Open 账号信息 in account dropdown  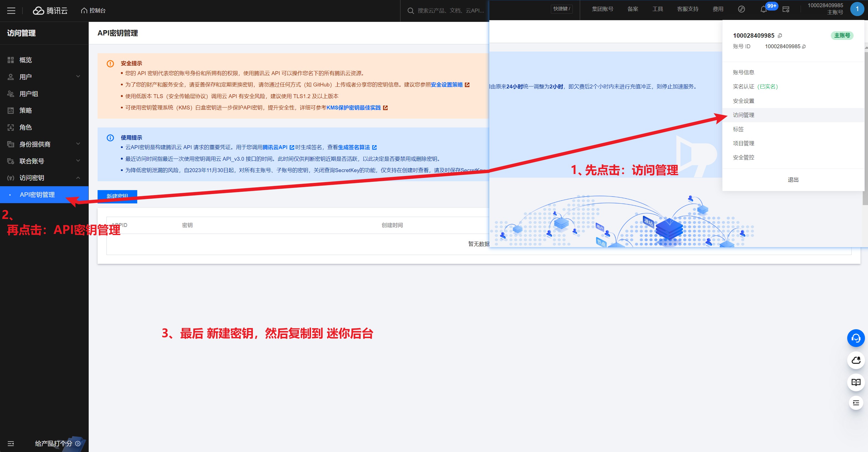[743, 72]
